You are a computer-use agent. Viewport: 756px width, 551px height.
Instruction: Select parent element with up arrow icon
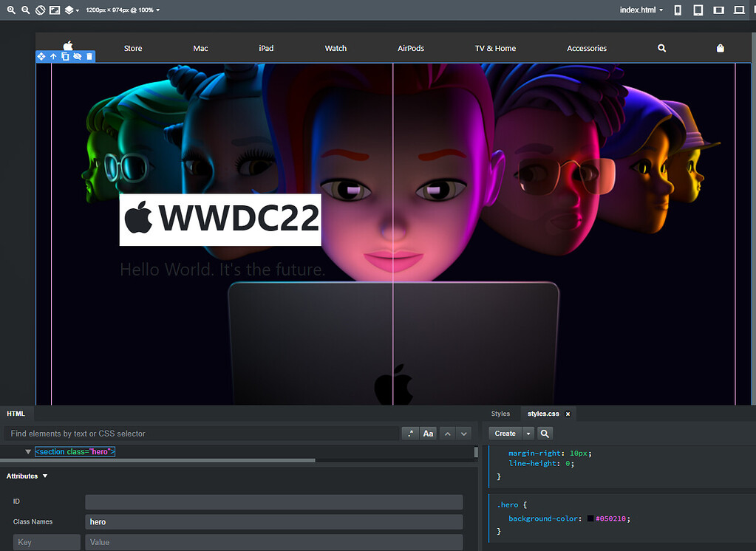pyautogui.click(x=53, y=57)
